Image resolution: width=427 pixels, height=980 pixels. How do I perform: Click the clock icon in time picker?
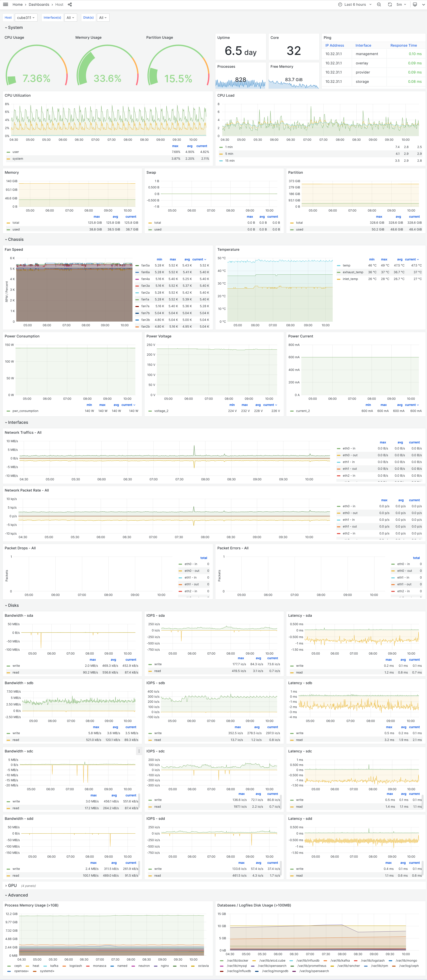point(340,5)
